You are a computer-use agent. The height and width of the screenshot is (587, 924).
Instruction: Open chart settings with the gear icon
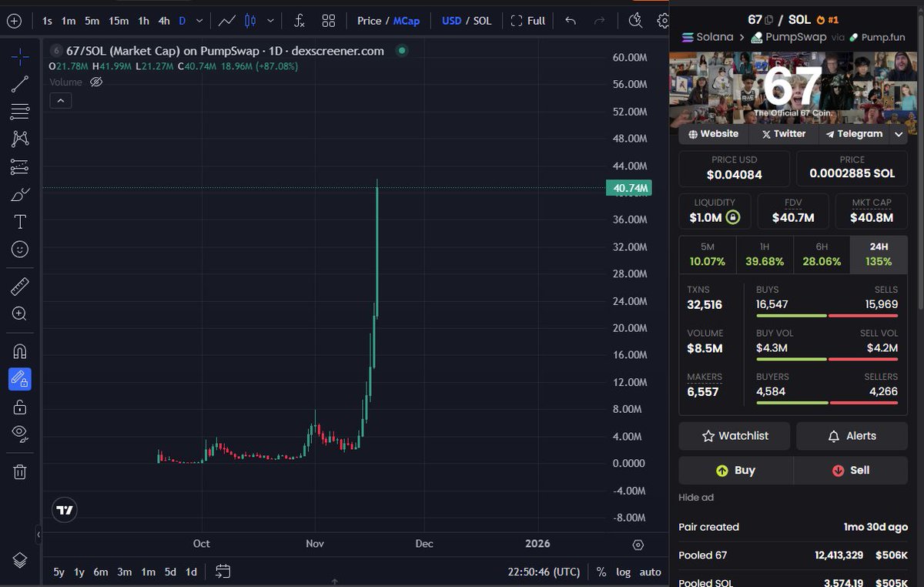click(663, 21)
